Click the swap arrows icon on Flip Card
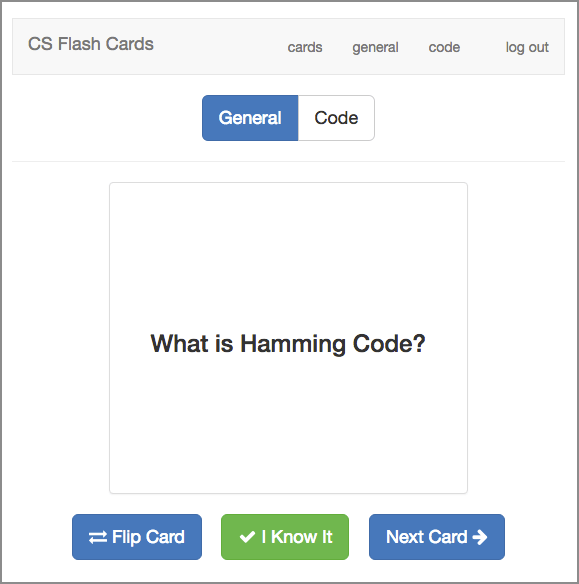This screenshot has height=584, width=579. click(x=98, y=537)
